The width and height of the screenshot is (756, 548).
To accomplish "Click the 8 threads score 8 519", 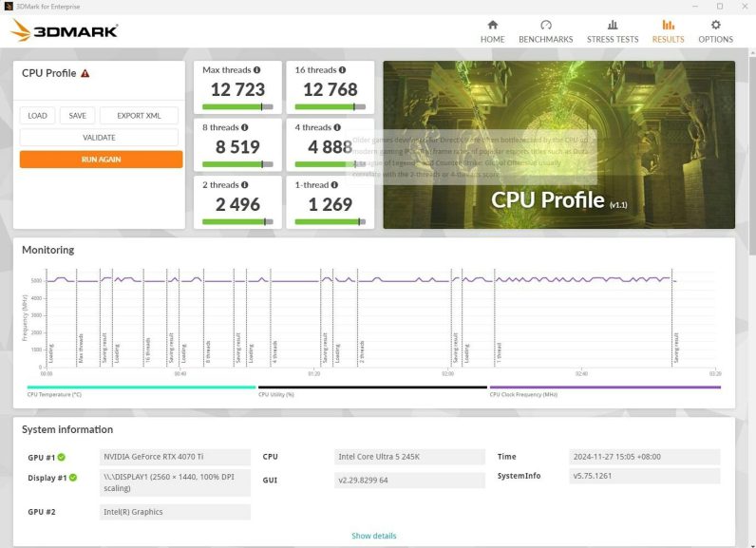I will pos(237,147).
